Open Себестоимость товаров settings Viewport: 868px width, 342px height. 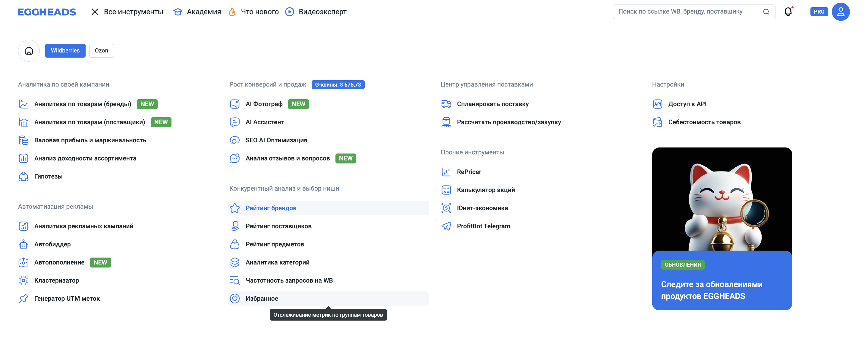click(x=704, y=122)
